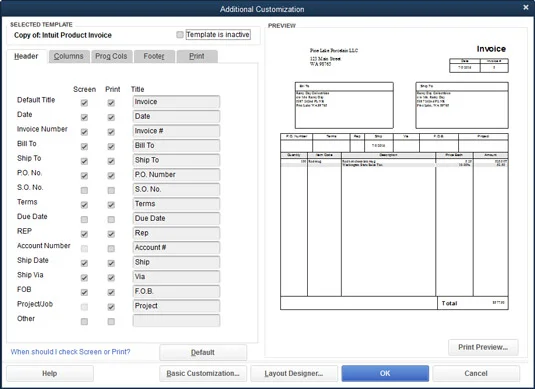Switch to the Columns tab
The image size is (535, 389).
(x=69, y=56)
